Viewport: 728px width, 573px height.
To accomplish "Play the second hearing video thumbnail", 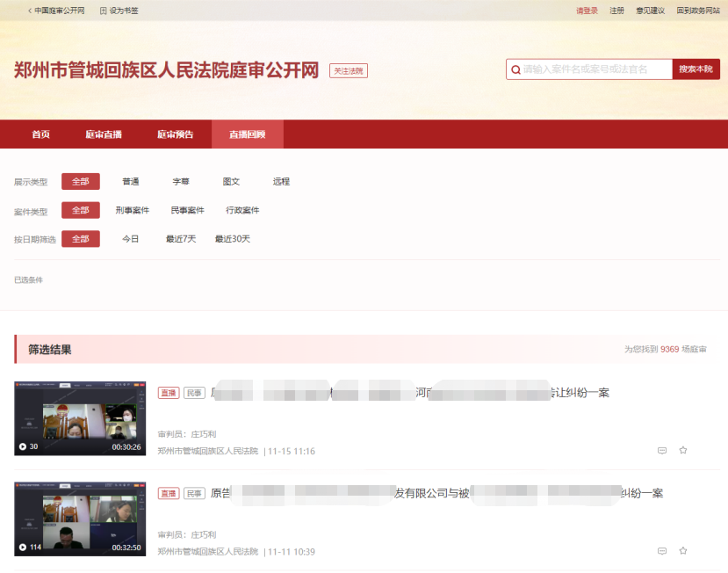I will 79,519.
